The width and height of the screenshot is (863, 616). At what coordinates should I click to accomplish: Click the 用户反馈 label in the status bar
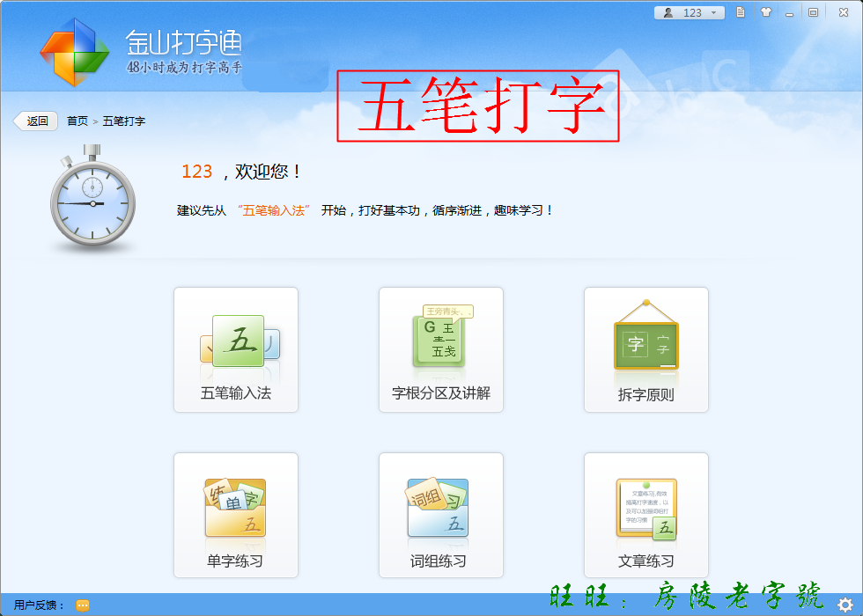tap(39, 605)
